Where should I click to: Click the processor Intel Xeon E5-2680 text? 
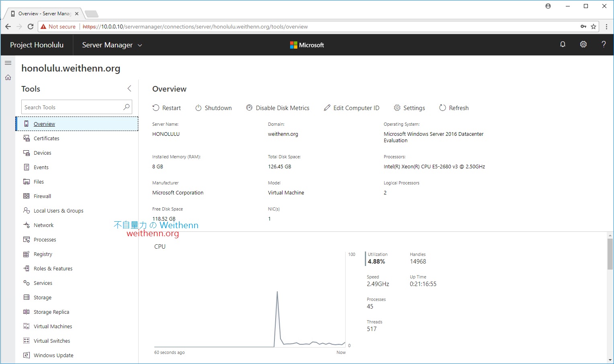434,167
